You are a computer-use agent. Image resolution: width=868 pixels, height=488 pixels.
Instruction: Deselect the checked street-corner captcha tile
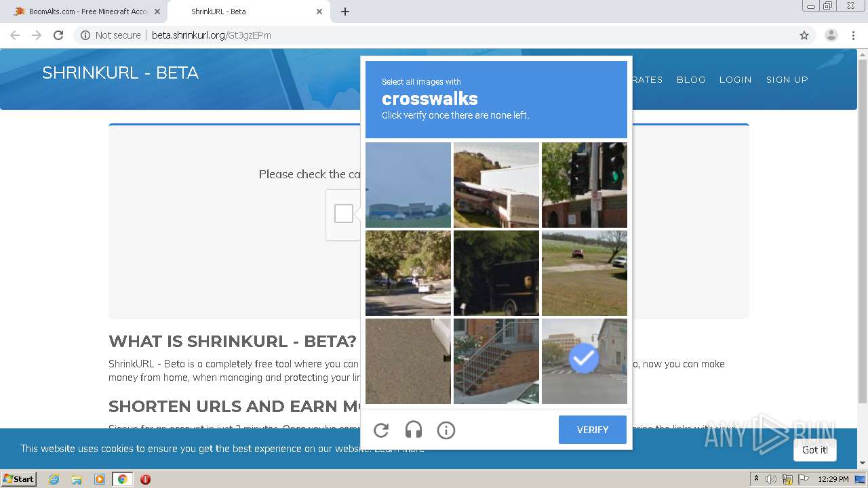[x=585, y=361]
